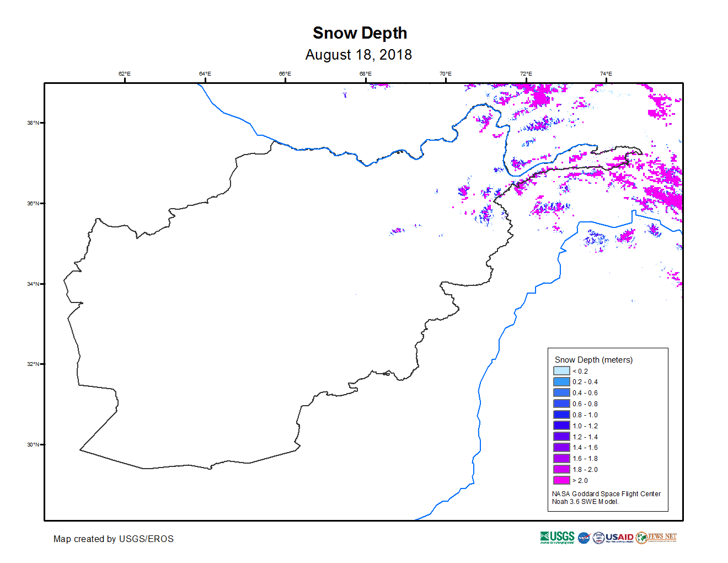This screenshot has width=728, height=563.
Task: Click the Snow Depth (meters) legend heading
Action: pyautogui.click(x=593, y=360)
